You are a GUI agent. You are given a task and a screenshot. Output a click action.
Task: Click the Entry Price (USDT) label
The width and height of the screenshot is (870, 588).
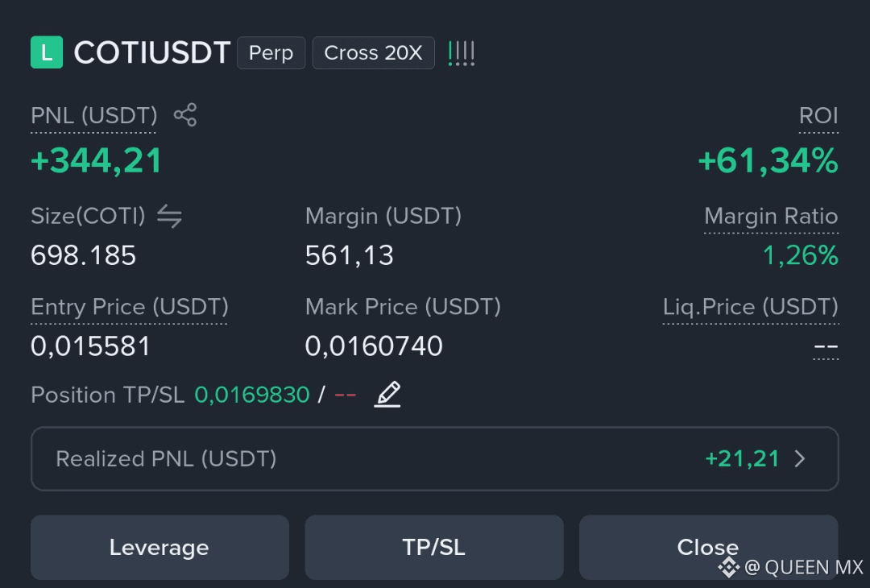[x=129, y=307]
